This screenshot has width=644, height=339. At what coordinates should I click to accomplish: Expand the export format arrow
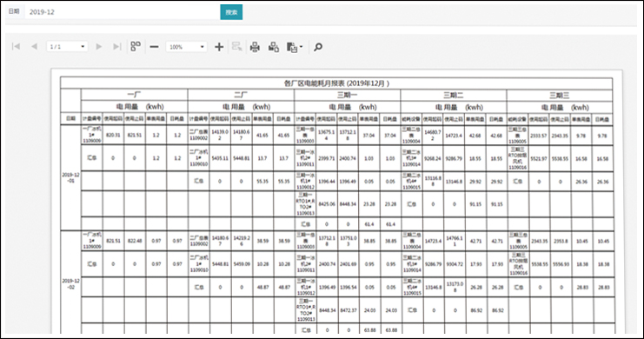click(301, 47)
